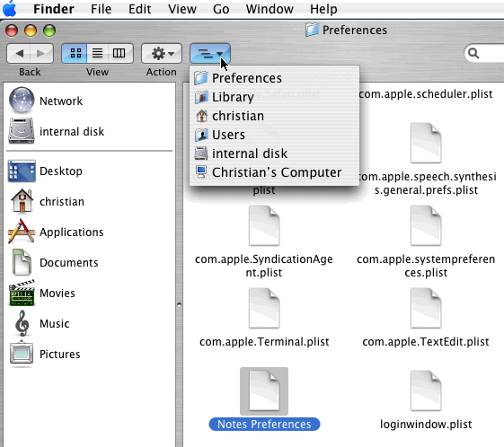The image size is (504, 447).
Task: Click the com.apple.Terminal.plist name label
Action: click(264, 342)
